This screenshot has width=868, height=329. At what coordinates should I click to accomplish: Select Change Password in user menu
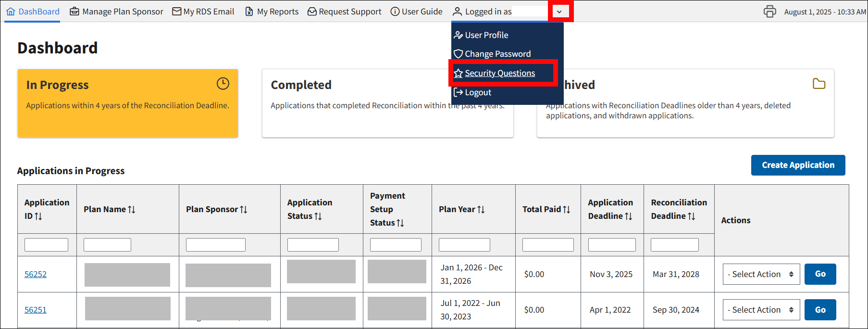pos(497,54)
